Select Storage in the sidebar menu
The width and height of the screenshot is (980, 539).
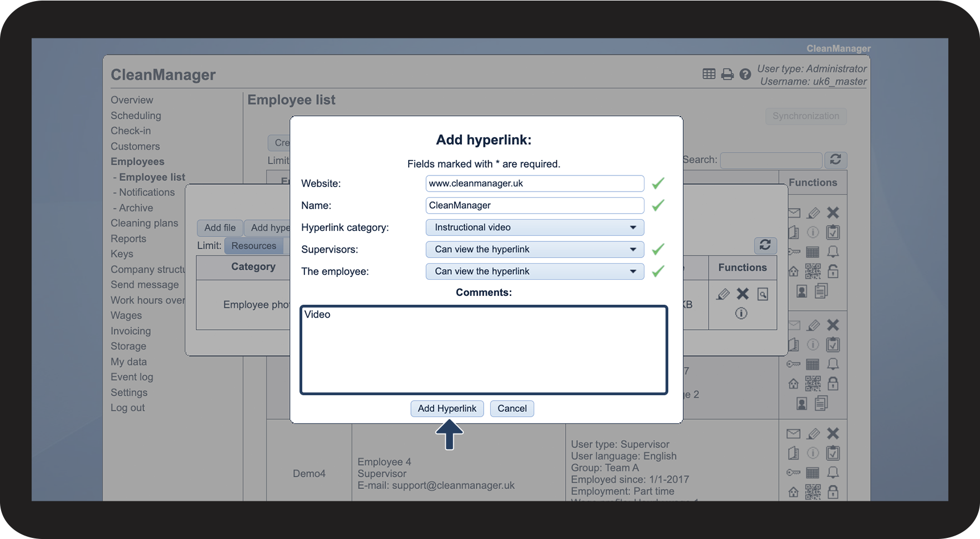click(129, 346)
